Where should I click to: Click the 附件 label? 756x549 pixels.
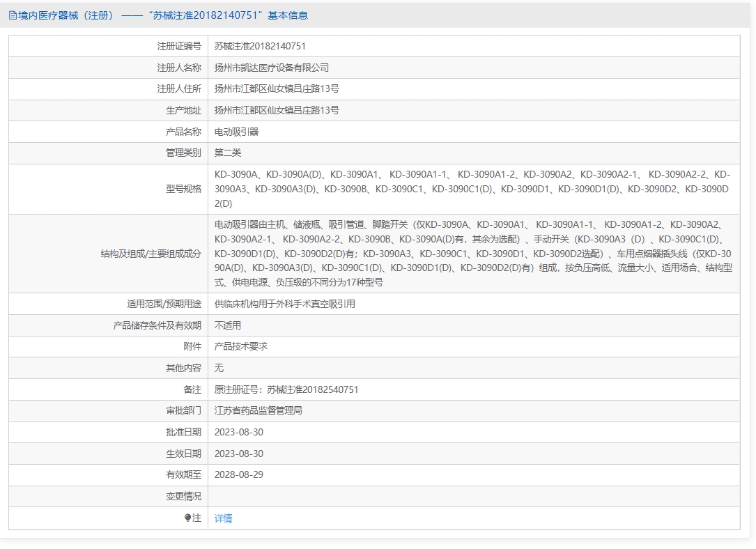(192, 346)
